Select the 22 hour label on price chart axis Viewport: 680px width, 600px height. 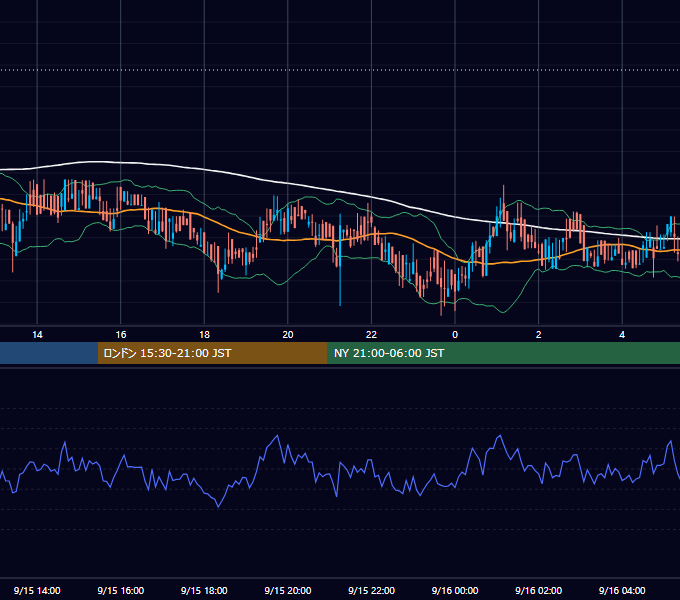[371, 335]
